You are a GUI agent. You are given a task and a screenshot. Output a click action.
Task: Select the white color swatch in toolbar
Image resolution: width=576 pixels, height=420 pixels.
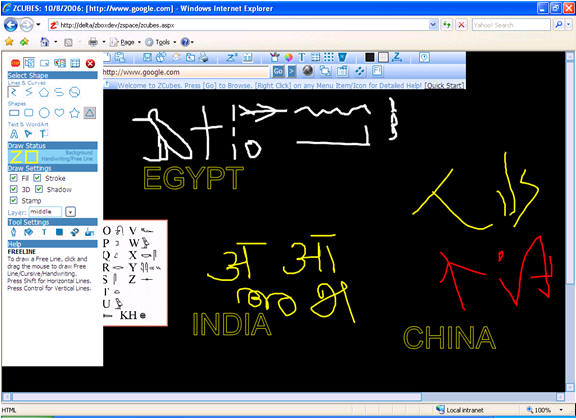(x=383, y=57)
